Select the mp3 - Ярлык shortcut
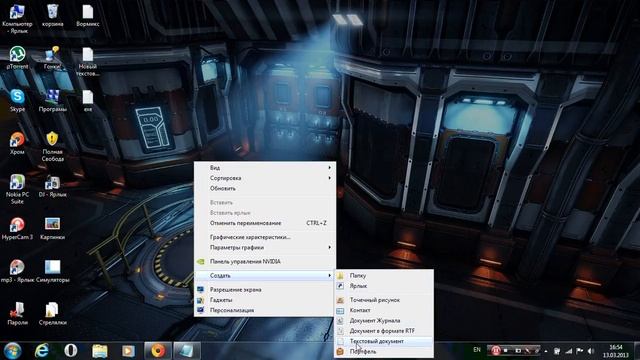The height and width of the screenshot is (360, 640). pos(17,271)
